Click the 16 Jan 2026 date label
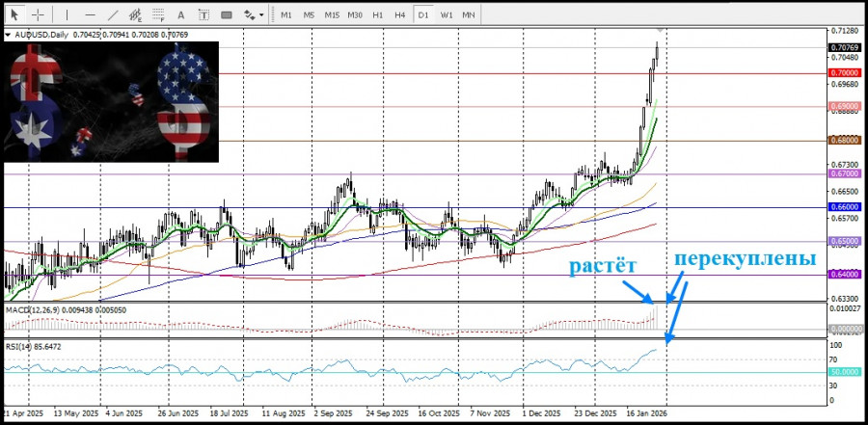The height and width of the screenshot is (425, 868). [646, 414]
